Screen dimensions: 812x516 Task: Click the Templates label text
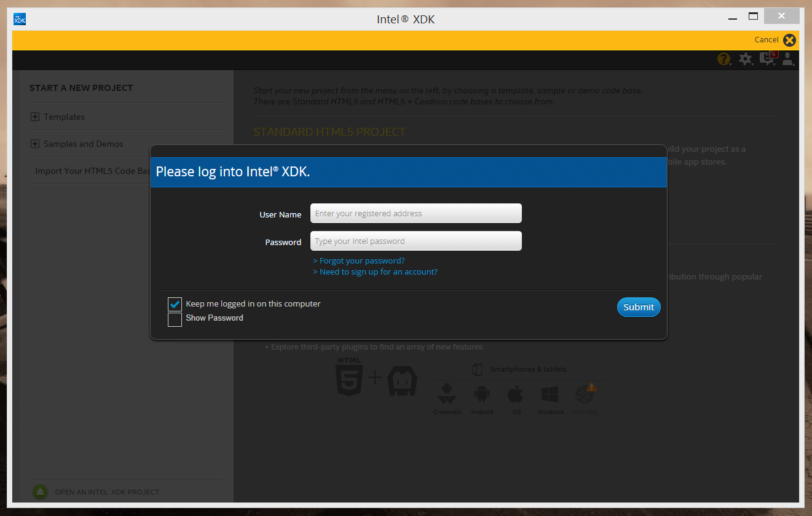[65, 117]
